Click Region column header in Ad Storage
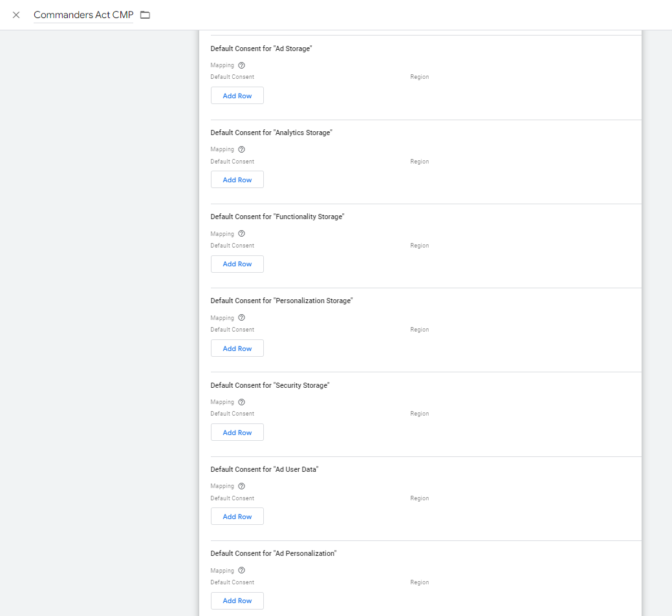The width and height of the screenshot is (672, 616). click(x=419, y=77)
